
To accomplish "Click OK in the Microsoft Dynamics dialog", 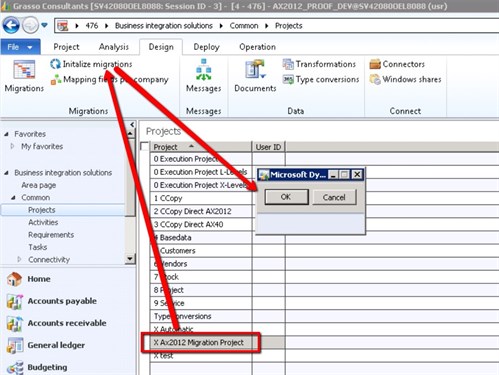I will 286,197.
